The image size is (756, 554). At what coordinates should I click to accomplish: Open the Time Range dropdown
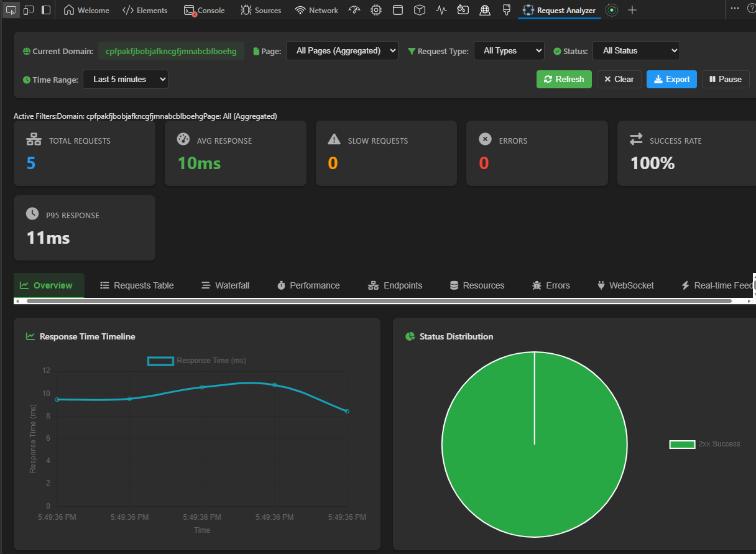pyautogui.click(x=126, y=79)
